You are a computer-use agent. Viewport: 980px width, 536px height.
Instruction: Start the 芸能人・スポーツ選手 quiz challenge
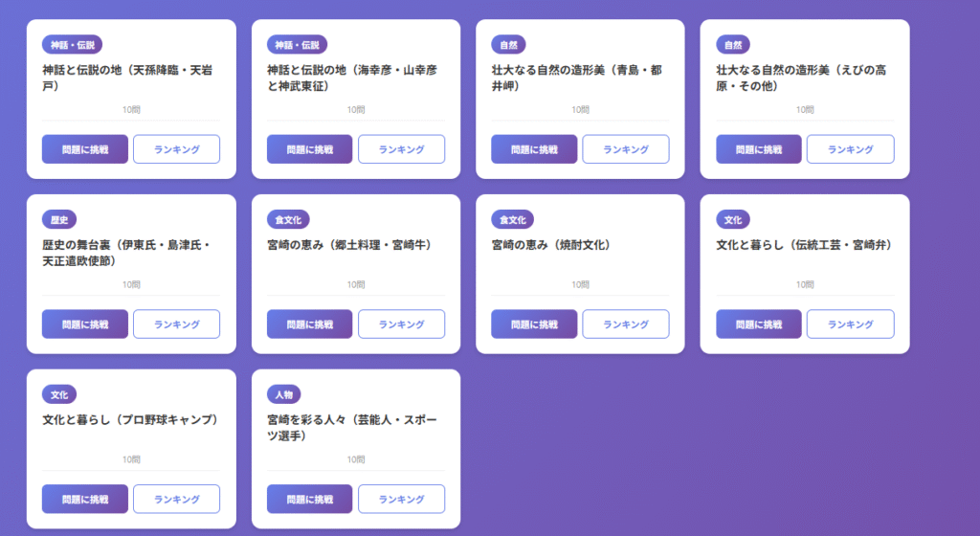(x=310, y=500)
